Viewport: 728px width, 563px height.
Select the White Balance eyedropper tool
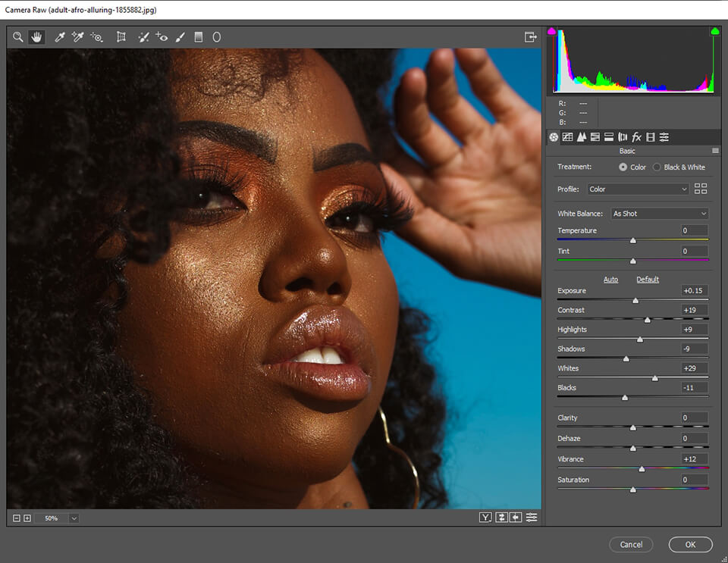click(61, 36)
